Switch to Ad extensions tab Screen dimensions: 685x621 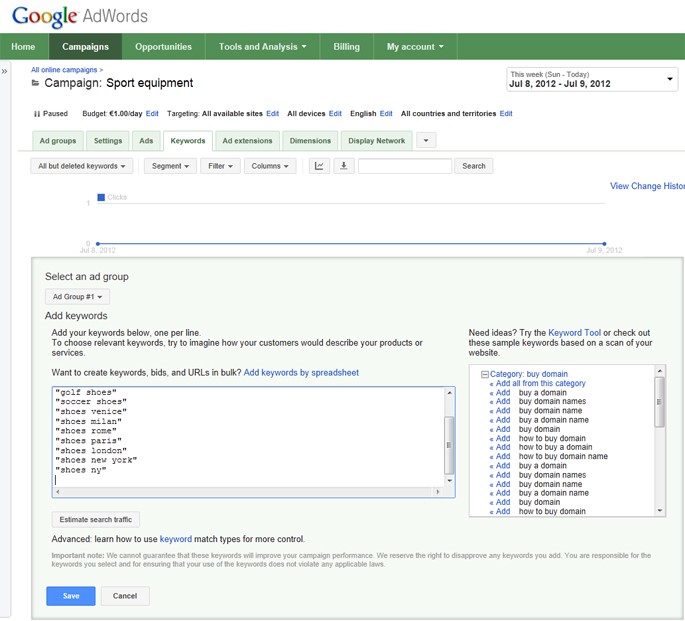(247, 141)
